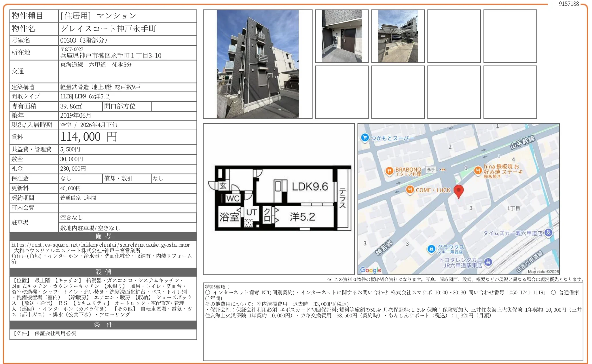Select the グラウクス ski shop bag icon
Screen dimensions: 592x364
coord(431,249)
